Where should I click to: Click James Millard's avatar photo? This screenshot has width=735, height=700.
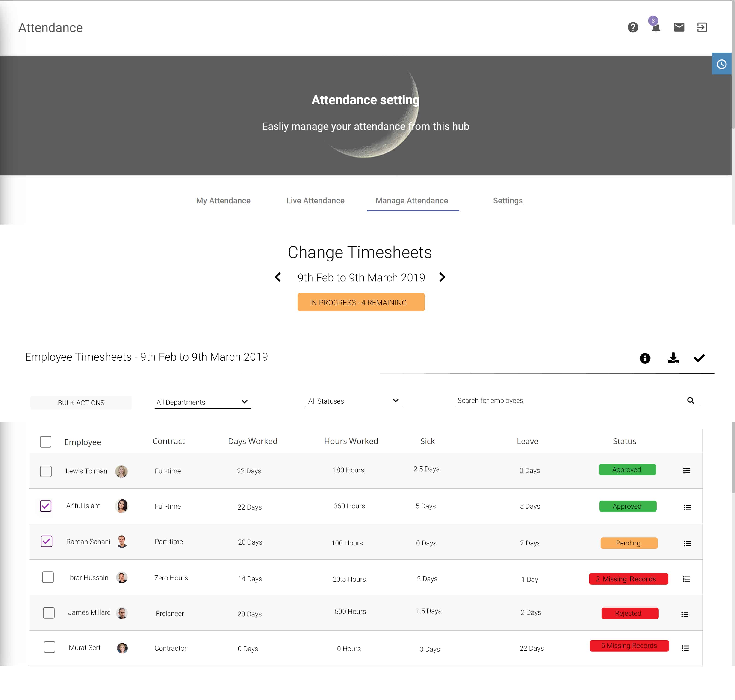click(x=122, y=613)
